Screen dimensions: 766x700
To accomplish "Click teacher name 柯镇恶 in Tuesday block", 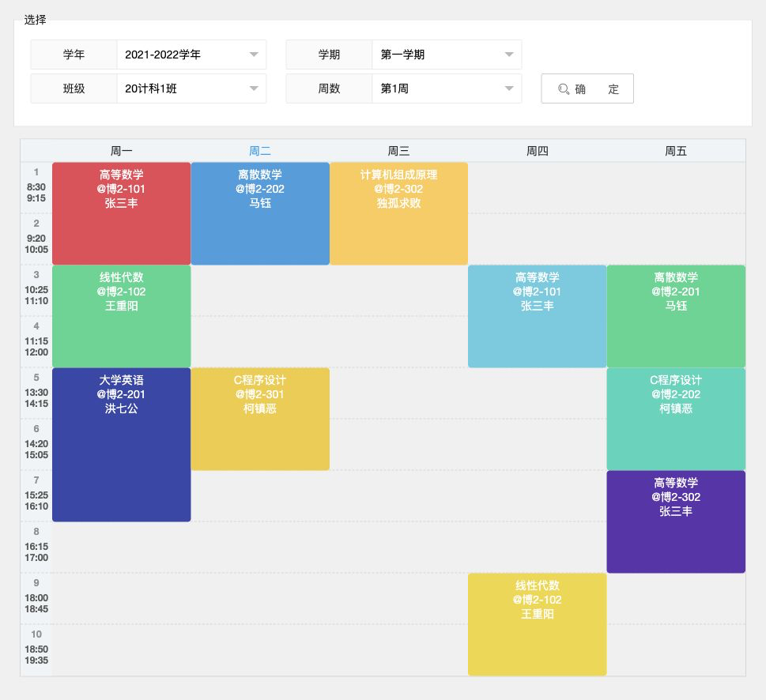I will pyautogui.click(x=260, y=408).
